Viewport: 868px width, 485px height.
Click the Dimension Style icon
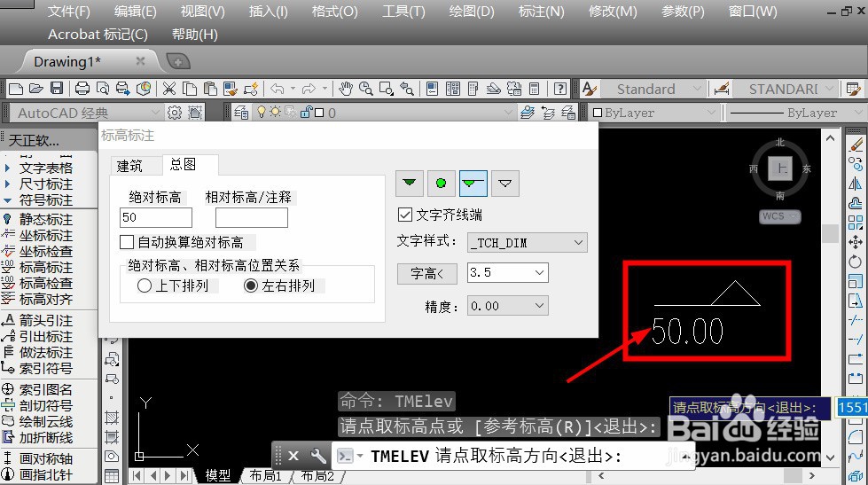coord(722,89)
